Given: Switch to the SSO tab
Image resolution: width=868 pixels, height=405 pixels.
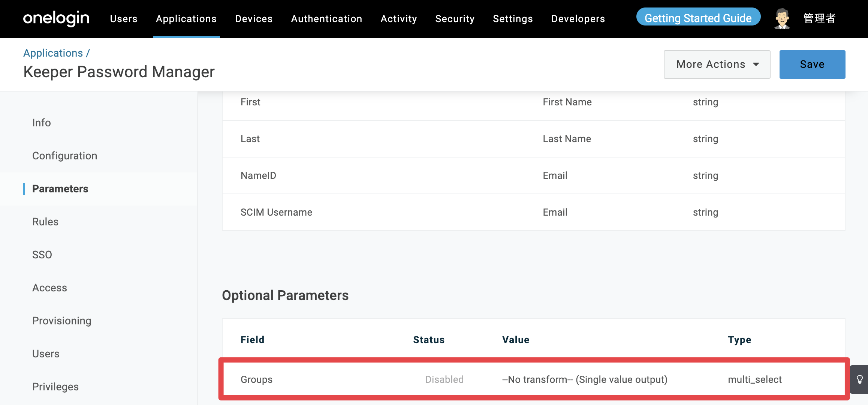Looking at the screenshot, I should tap(42, 255).
